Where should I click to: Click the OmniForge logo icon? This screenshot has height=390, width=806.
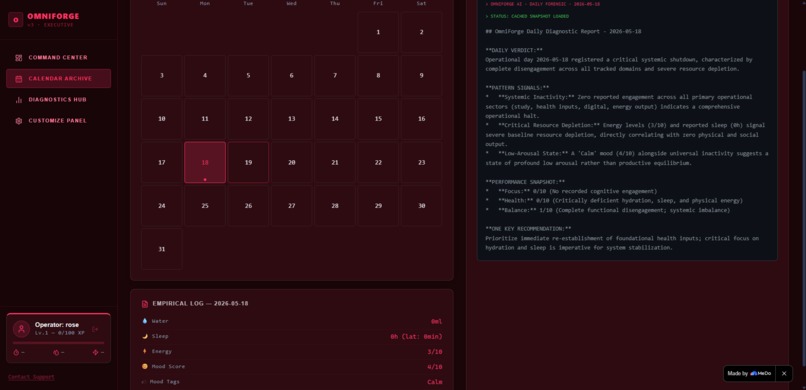click(x=15, y=20)
